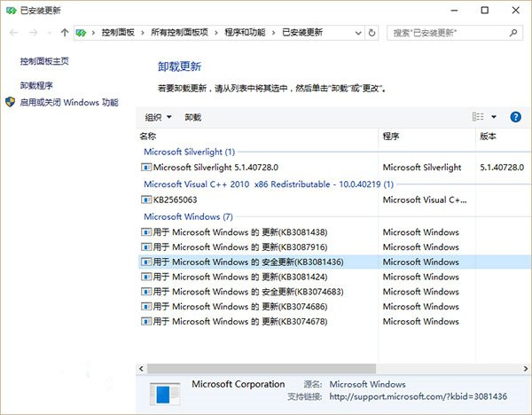
Task: Click icon of KB3081436 security update
Action: (146, 262)
